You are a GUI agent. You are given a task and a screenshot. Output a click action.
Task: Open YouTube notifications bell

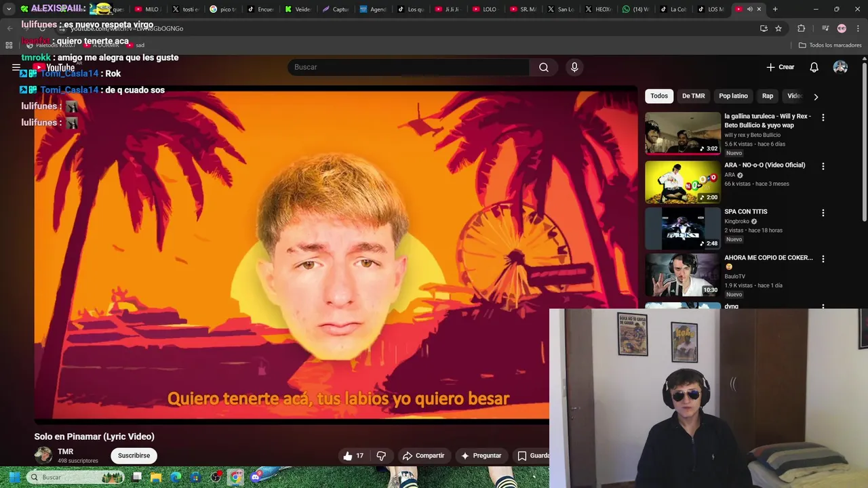click(x=814, y=67)
